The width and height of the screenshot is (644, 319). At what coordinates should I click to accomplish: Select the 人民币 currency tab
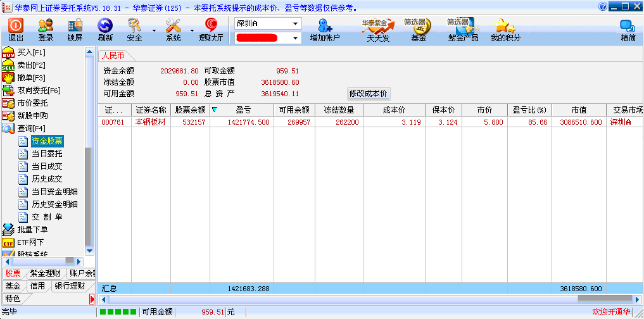point(113,56)
